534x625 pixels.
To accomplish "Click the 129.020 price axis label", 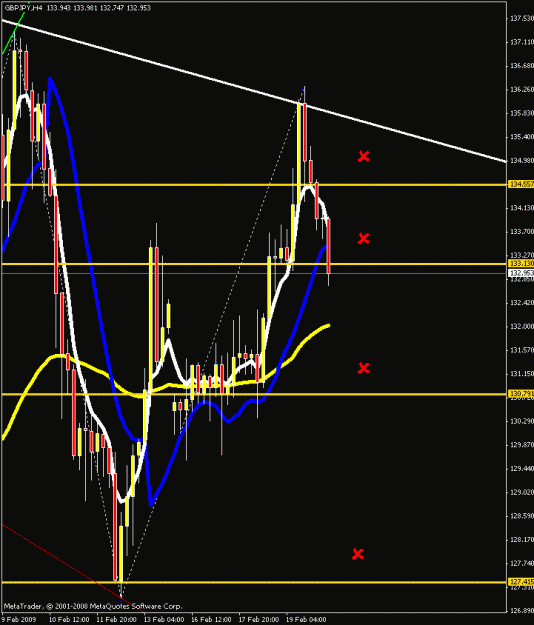I will (522, 492).
